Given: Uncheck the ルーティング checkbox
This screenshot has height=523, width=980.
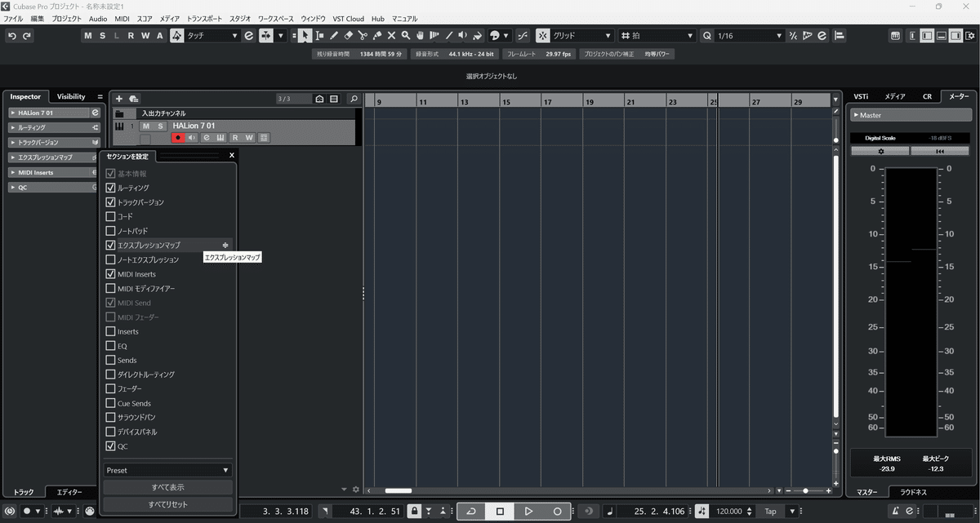Looking at the screenshot, I should [x=110, y=188].
